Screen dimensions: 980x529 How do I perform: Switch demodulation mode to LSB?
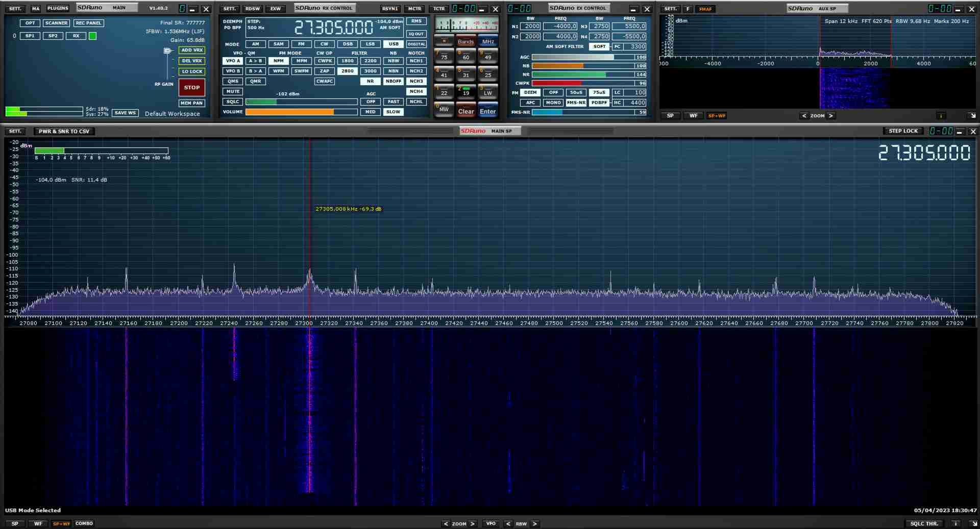[370, 44]
